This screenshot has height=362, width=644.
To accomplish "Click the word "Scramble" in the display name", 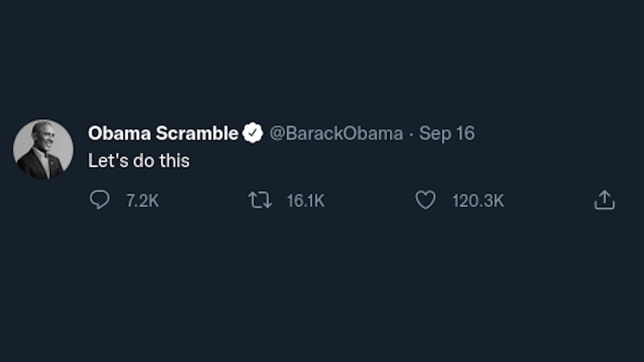I will point(197,133).
